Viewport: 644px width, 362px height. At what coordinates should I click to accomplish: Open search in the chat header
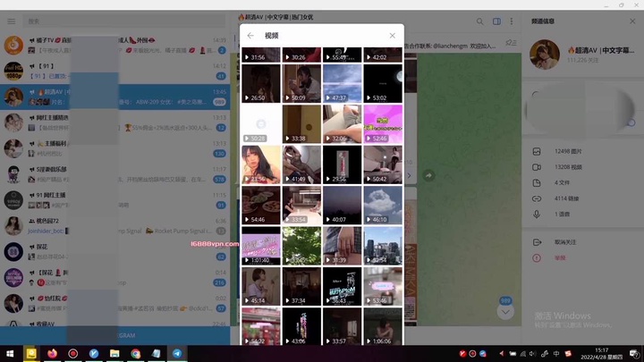[479, 21]
